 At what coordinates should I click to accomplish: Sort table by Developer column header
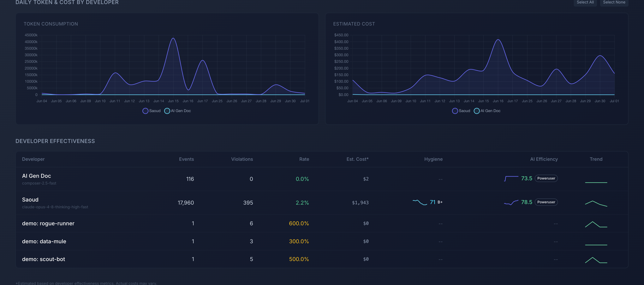[x=33, y=159]
